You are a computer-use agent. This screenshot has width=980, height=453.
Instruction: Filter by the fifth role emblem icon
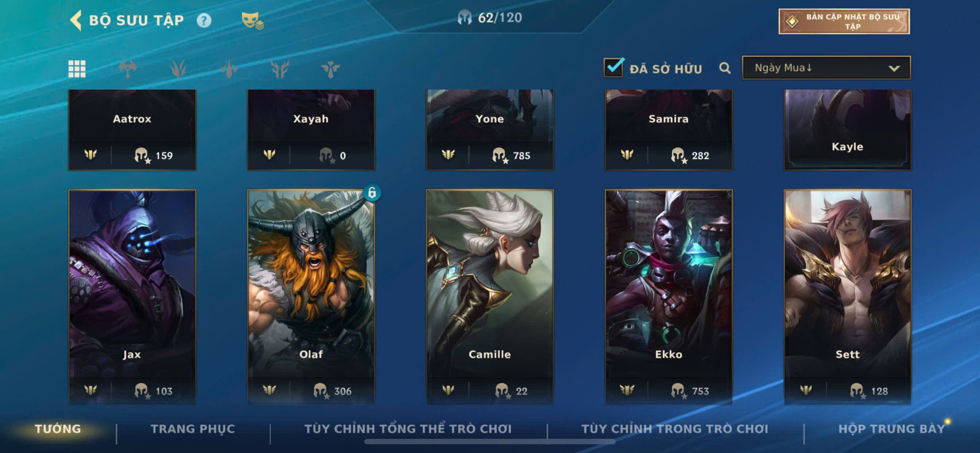[x=330, y=69]
